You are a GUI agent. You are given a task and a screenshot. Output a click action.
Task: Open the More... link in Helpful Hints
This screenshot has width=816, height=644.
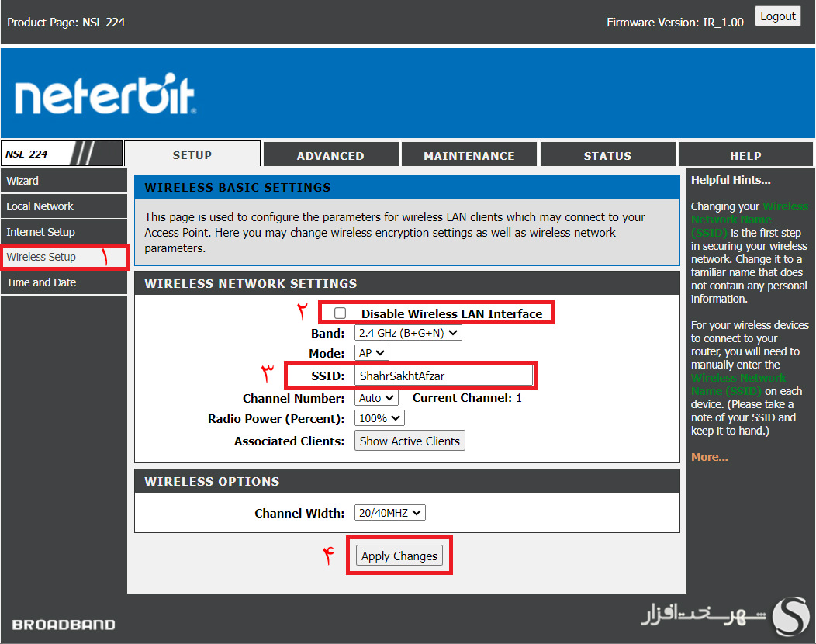tap(709, 456)
